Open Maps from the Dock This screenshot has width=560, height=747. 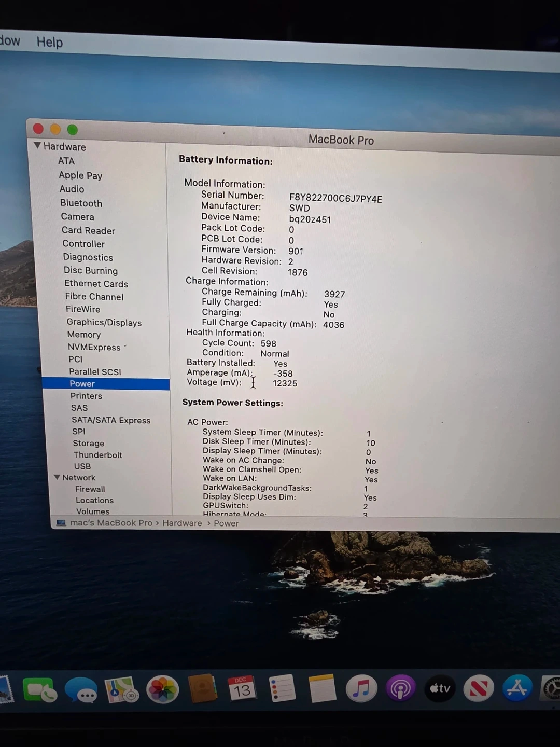[x=121, y=690]
